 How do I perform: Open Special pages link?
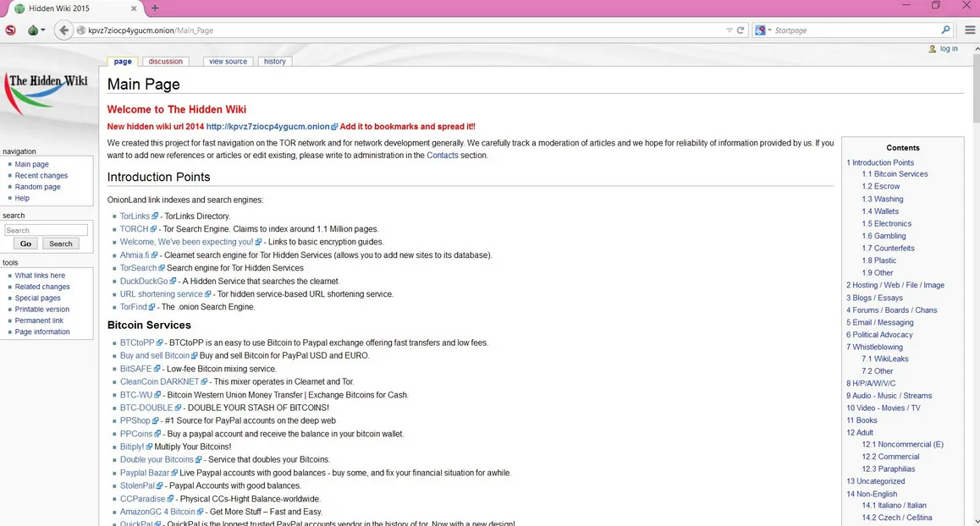click(37, 298)
